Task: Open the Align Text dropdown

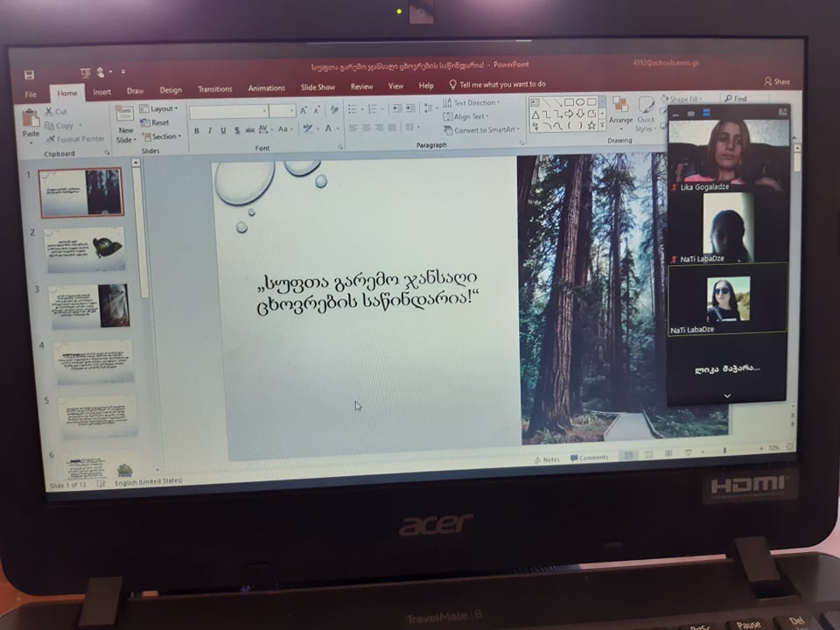Action: [x=466, y=116]
